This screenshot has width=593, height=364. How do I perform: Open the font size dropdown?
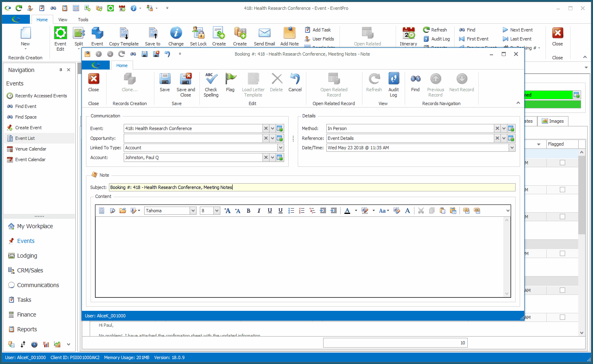pyautogui.click(x=217, y=211)
